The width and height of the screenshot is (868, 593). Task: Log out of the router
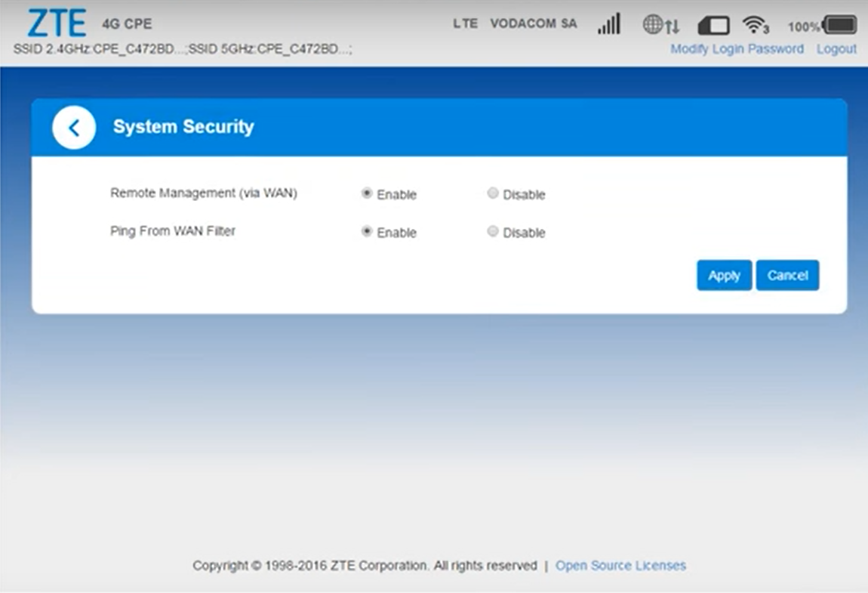(x=836, y=49)
